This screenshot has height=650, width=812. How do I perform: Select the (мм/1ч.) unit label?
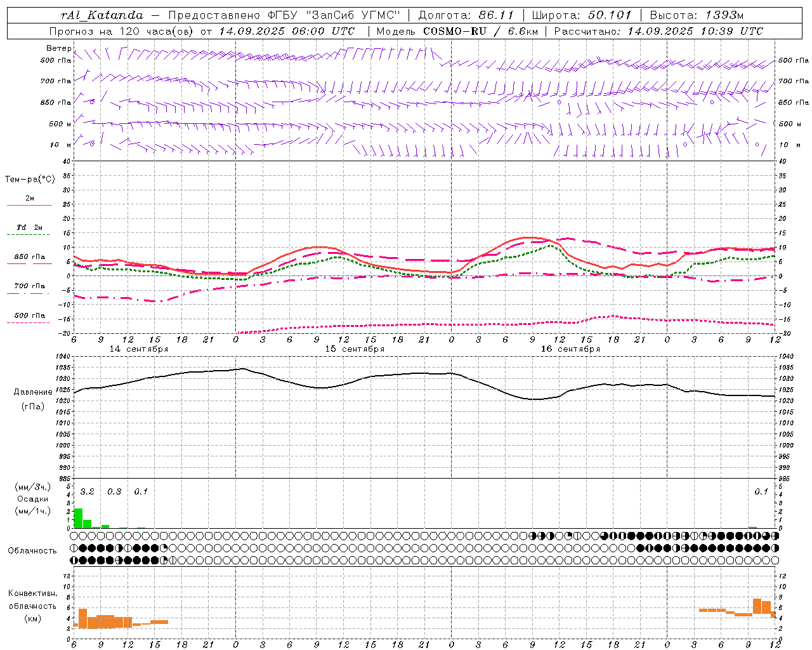click(x=33, y=511)
